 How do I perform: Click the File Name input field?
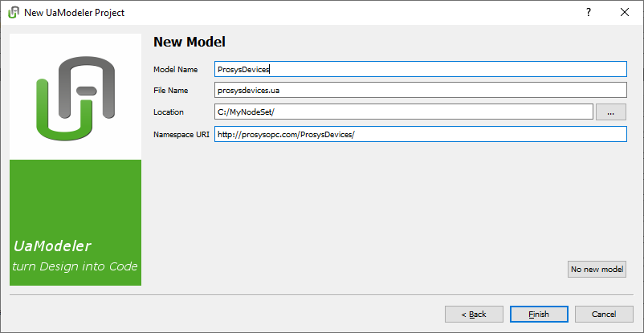click(x=421, y=90)
